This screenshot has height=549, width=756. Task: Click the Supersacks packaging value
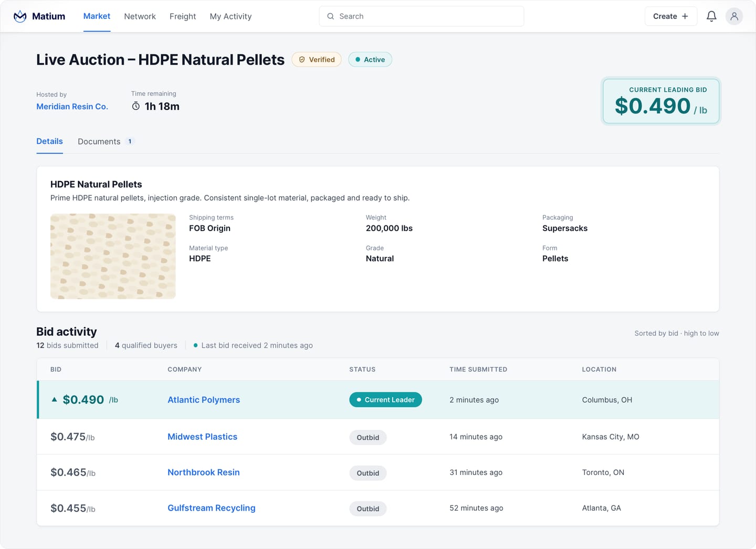[565, 228]
